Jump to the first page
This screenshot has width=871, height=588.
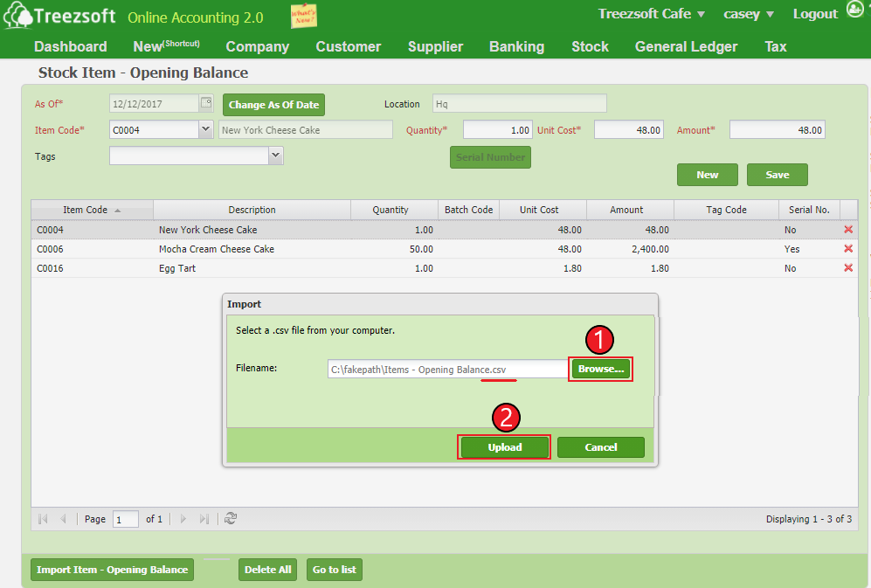[43, 518]
